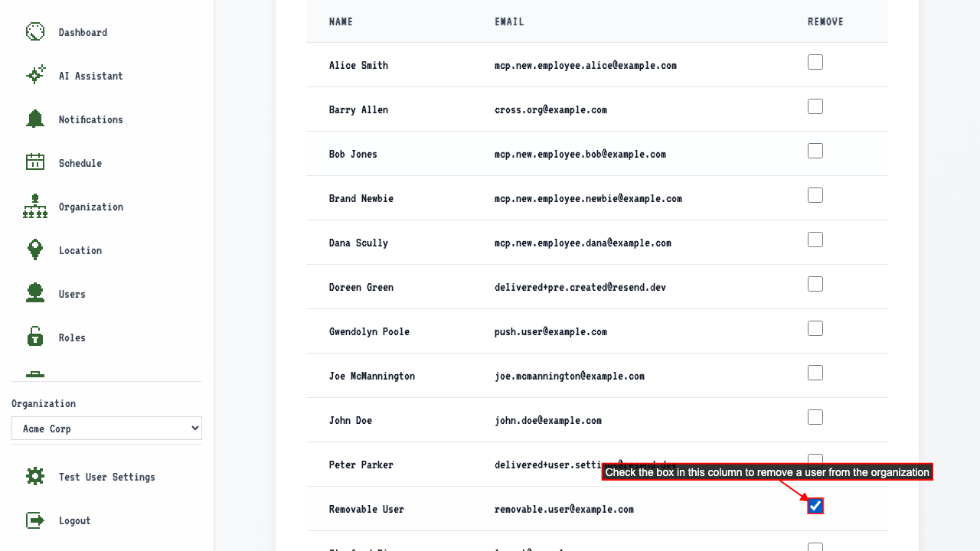This screenshot has width=980, height=551.
Task: Click the Users person icon
Action: [35, 293]
